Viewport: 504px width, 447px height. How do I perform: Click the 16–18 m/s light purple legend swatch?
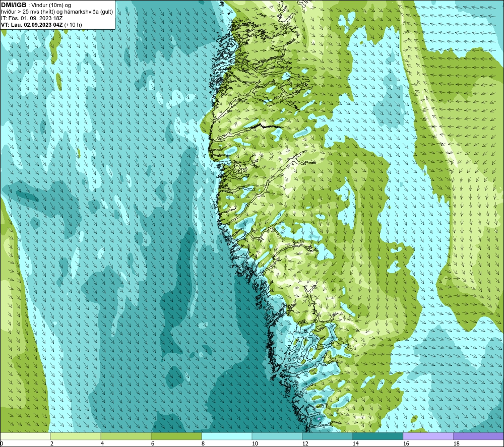pyautogui.click(x=428, y=436)
